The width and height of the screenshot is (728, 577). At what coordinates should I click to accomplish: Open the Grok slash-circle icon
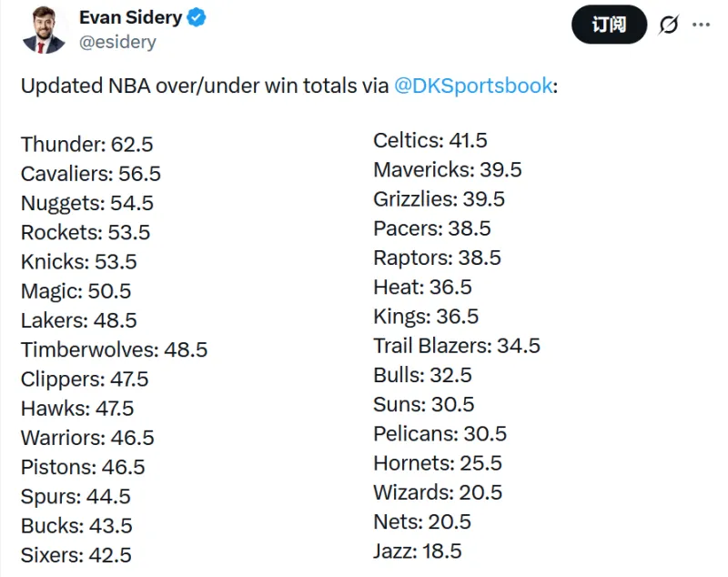click(668, 25)
